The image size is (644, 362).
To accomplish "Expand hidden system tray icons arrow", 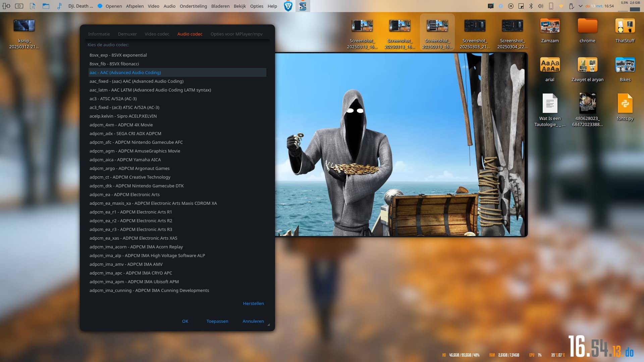I will click(x=581, y=6).
